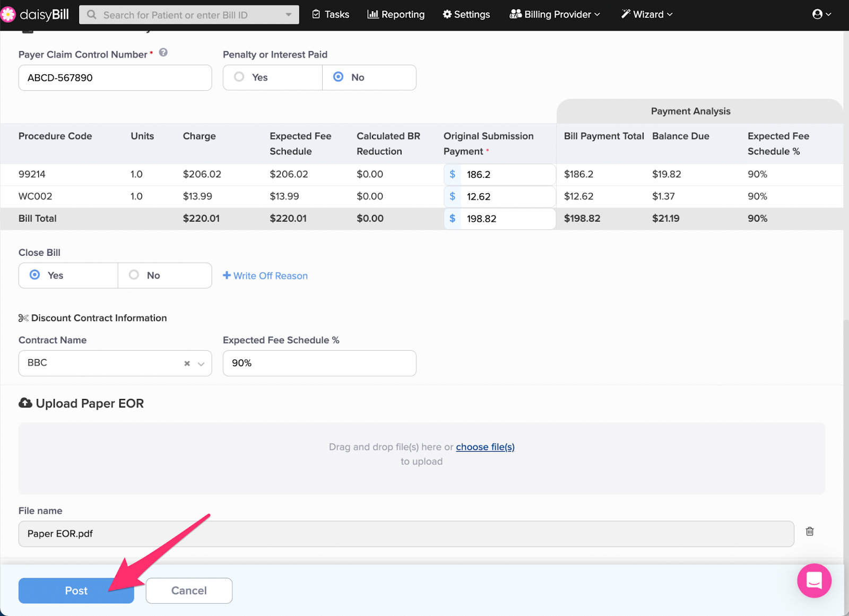Click the Payer Claim Control Number field
This screenshot has width=849, height=616.
[x=115, y=78]
